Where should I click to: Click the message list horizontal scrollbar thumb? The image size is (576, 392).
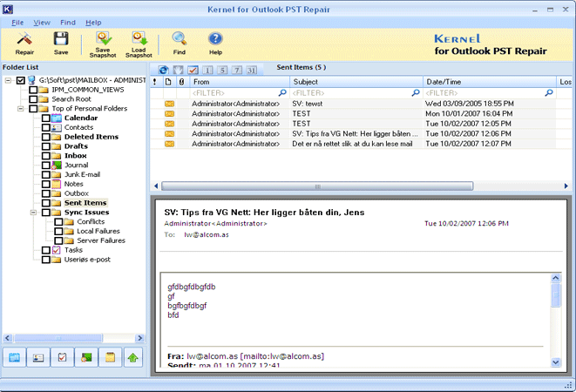317,186
